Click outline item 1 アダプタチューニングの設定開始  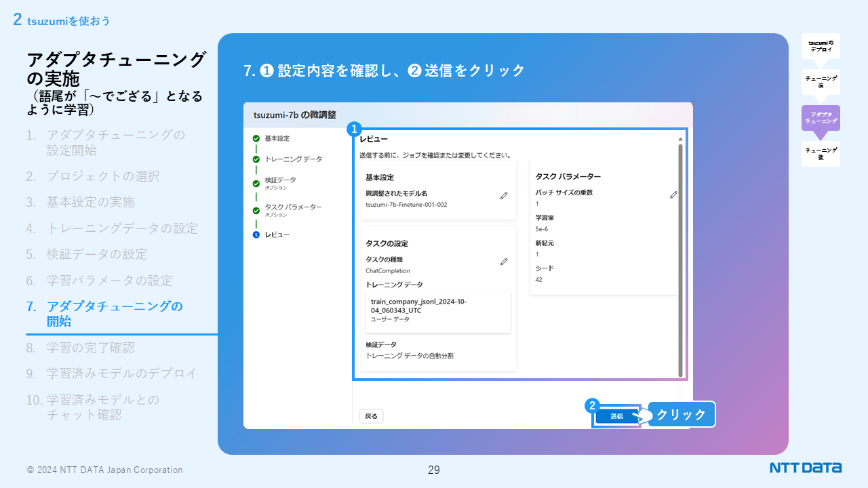106,142
